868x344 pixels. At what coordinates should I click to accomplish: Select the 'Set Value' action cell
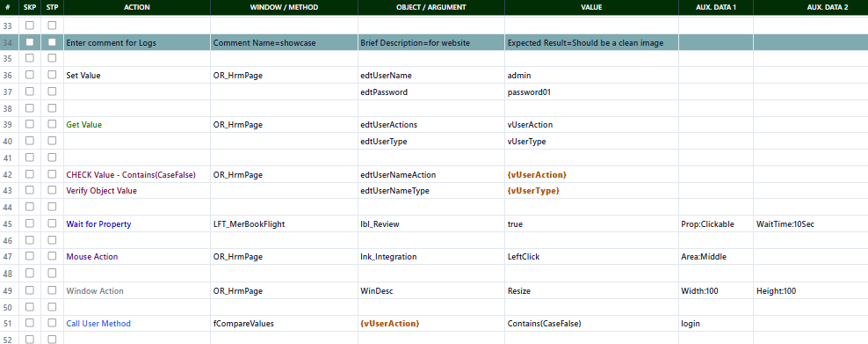click(137, 76)
